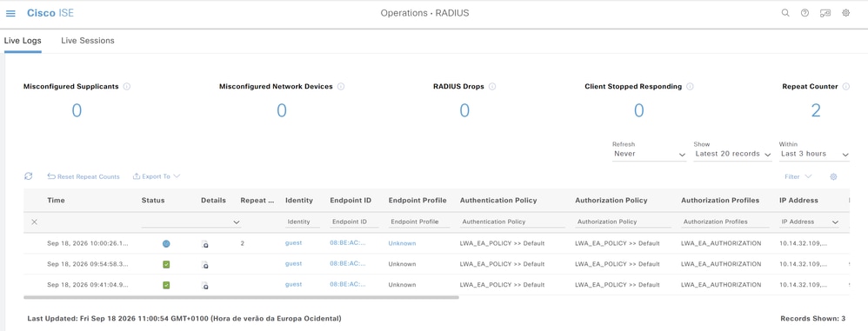868x331 pixels.
Task: Click the Cisco ISE logo
Action: click(50, 13)
